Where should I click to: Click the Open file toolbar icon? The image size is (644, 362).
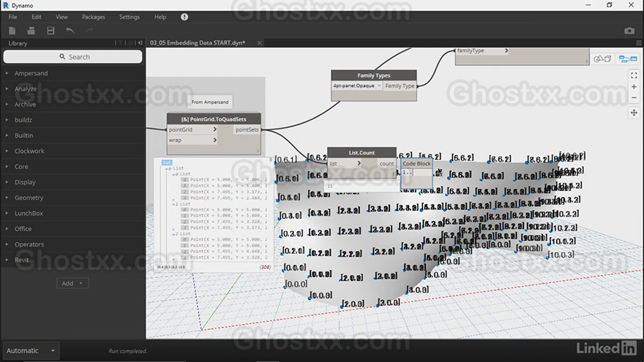[31, 31]
